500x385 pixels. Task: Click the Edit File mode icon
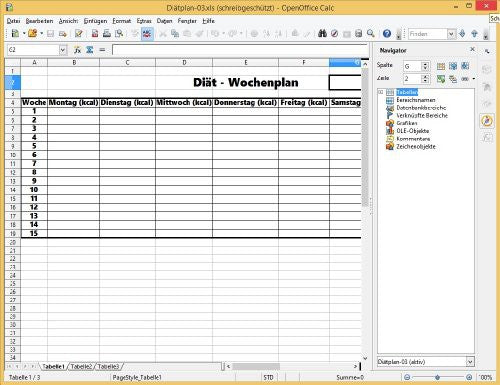[x=79, y=34]
